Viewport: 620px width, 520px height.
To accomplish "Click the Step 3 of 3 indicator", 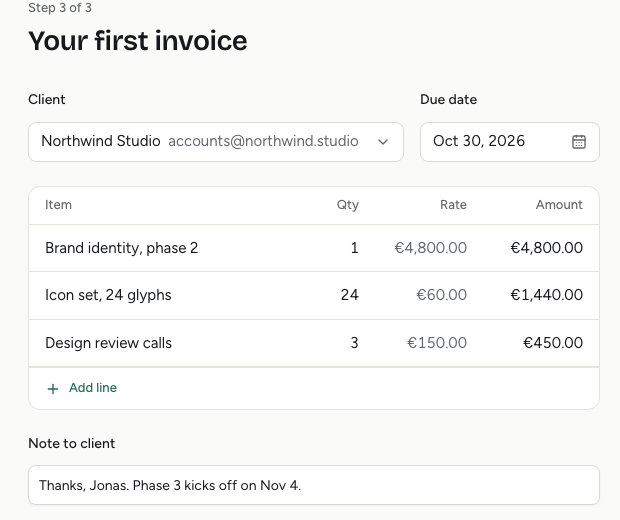I will 60,8.
